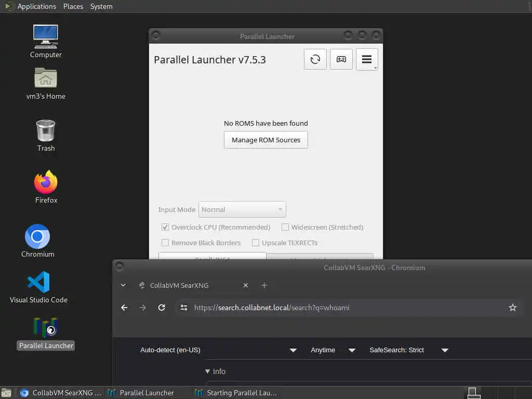The image size is (532, 399).
Task: Open Auto-detect (en-US) language dropdown
Action: tap(219, 350)
